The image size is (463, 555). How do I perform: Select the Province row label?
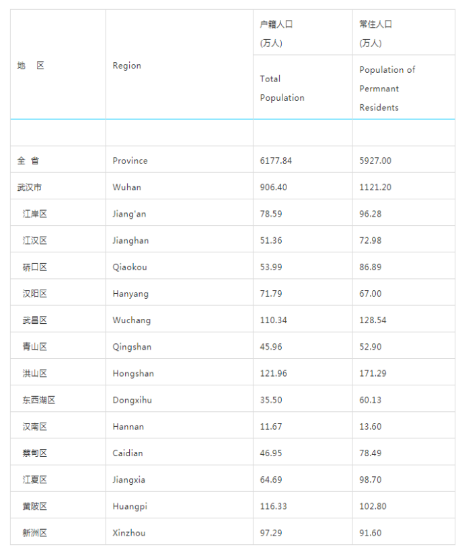click(x=130, y=161)
